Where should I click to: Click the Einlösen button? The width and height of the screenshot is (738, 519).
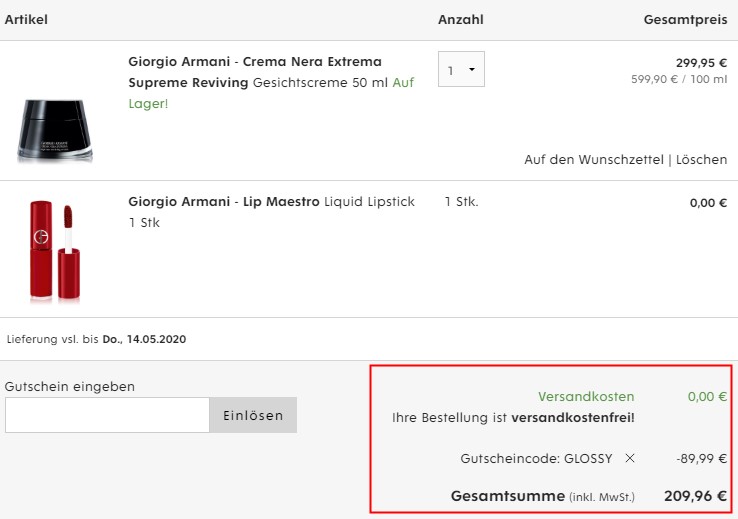(x=253, y=415)
